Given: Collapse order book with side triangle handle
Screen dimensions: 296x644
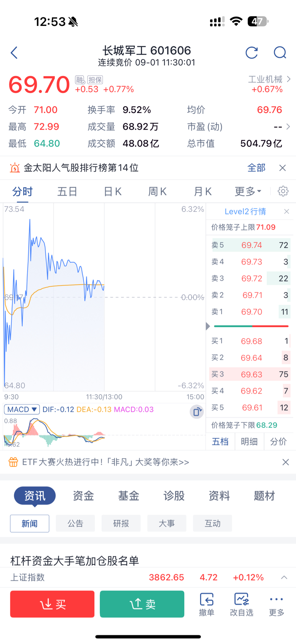Looking at the screenshot, I should click(208, 326).
